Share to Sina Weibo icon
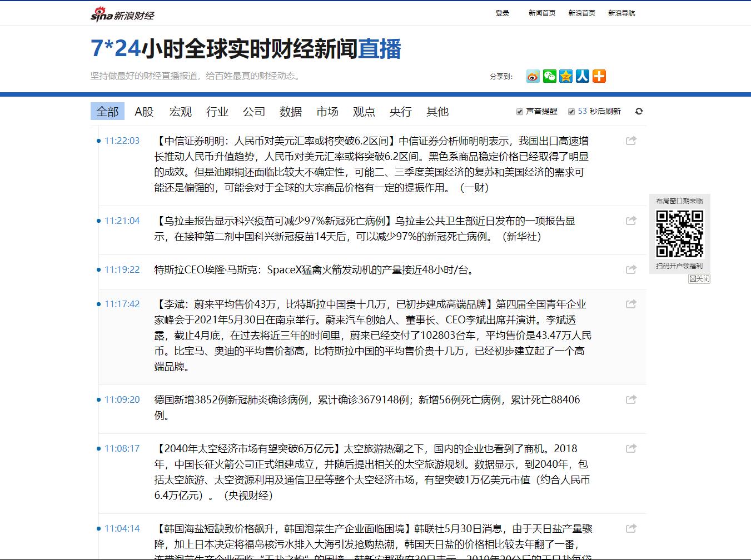Viewport: 751px width, 560px height. pos(533,76)
